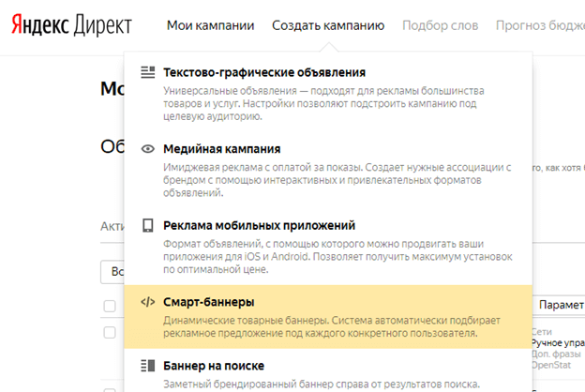Image resolution: width=585 pixels, height=392 pixels.
Task: Click the eye icon for Медийная кампания
Action: pyautogui.click(x=148, y=149)
